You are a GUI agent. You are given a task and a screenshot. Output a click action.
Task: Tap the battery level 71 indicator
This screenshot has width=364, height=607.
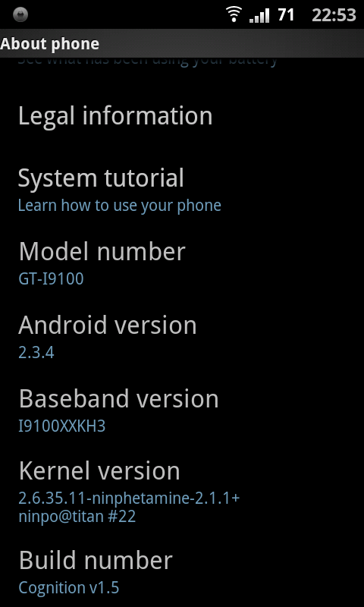pos(286,15)
